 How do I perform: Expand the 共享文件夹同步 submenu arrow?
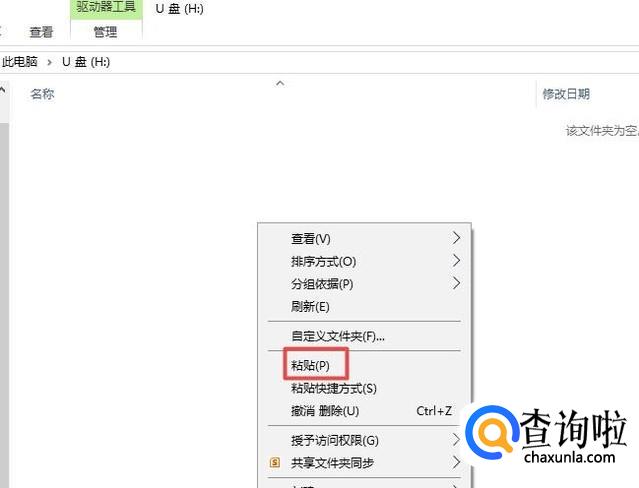[456, 462]
